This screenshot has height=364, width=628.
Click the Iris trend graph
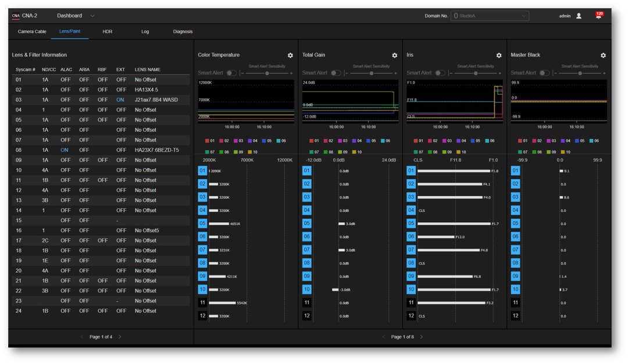(x=455, y=101)
